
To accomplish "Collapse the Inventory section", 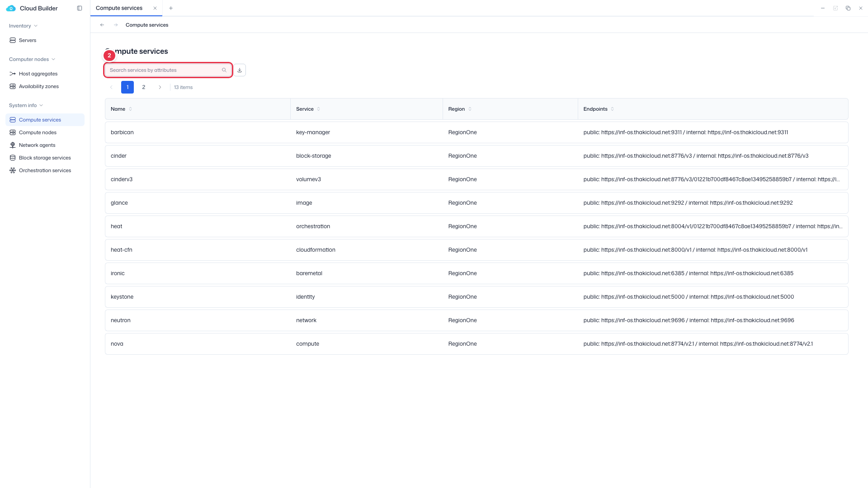I will click(x=23, y=26).
